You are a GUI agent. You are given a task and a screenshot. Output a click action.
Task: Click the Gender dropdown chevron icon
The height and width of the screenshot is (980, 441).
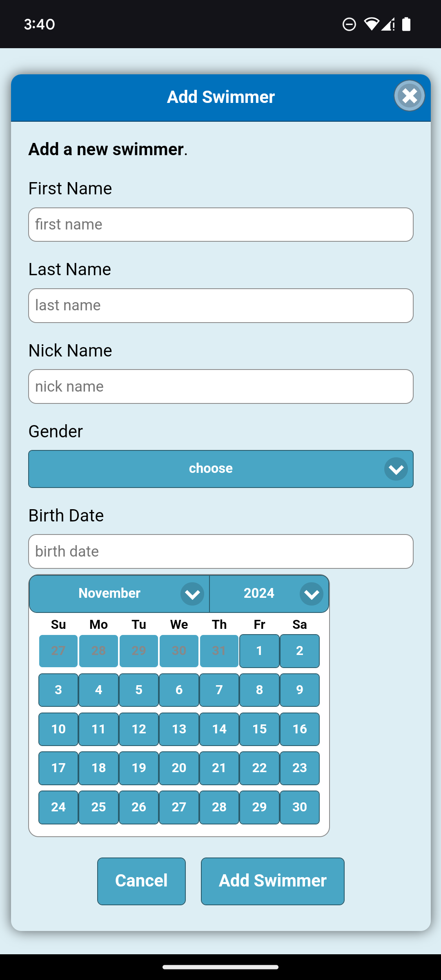click(396, 469)
